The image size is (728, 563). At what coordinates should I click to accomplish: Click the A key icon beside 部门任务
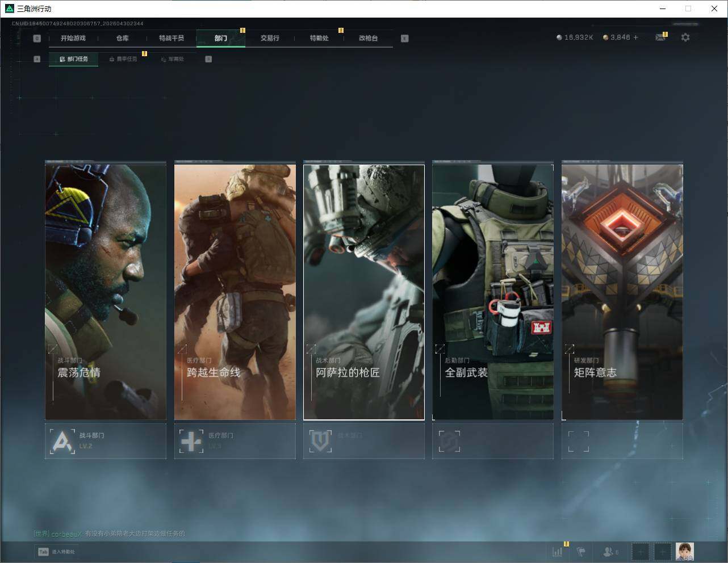(x=37, y=59)
